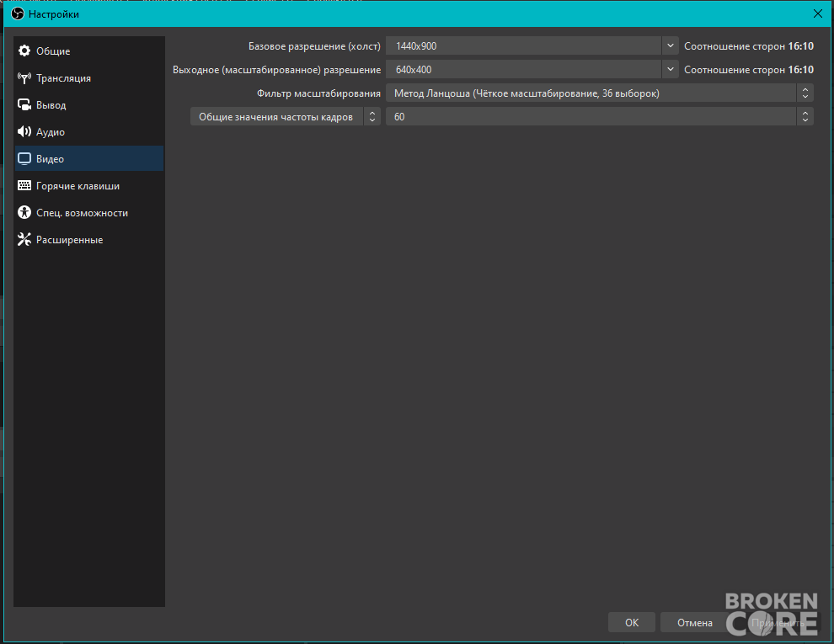
Task: Click the Применить button
Action: coord(778,622)
